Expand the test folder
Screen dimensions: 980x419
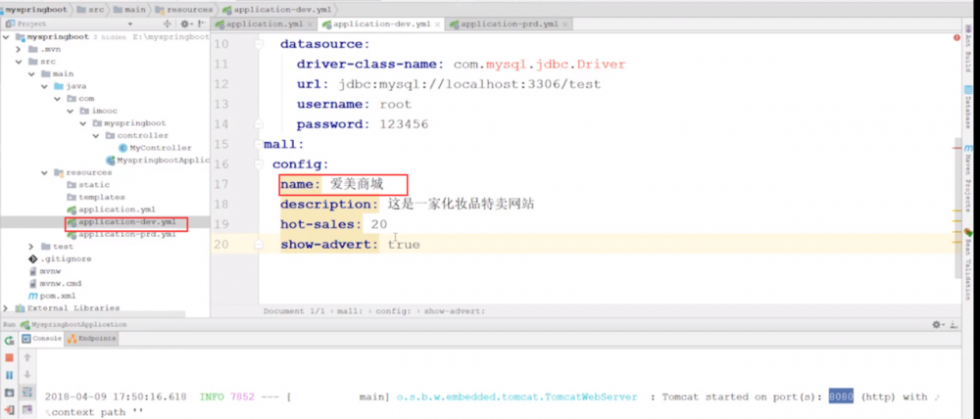coord(31,247)
